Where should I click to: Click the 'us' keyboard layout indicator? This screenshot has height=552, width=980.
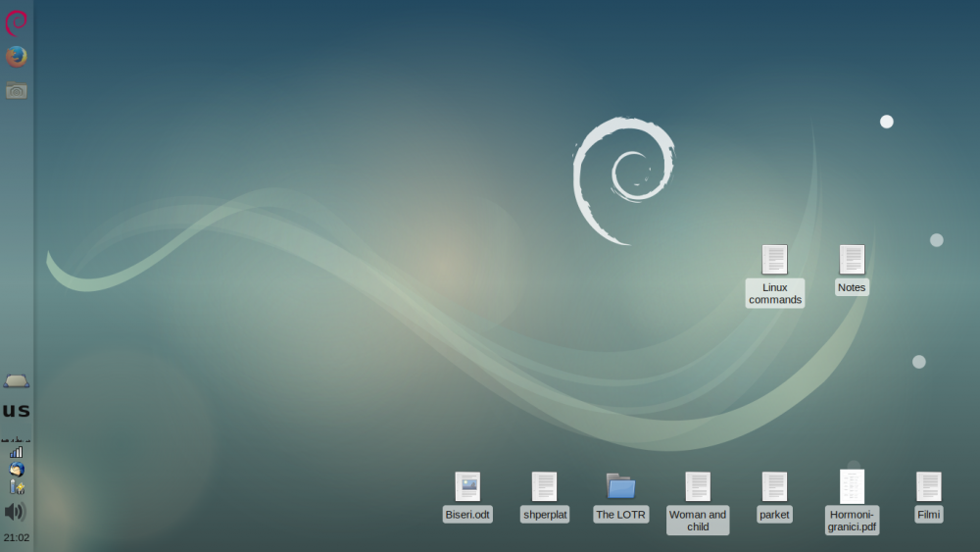point(17,411)
